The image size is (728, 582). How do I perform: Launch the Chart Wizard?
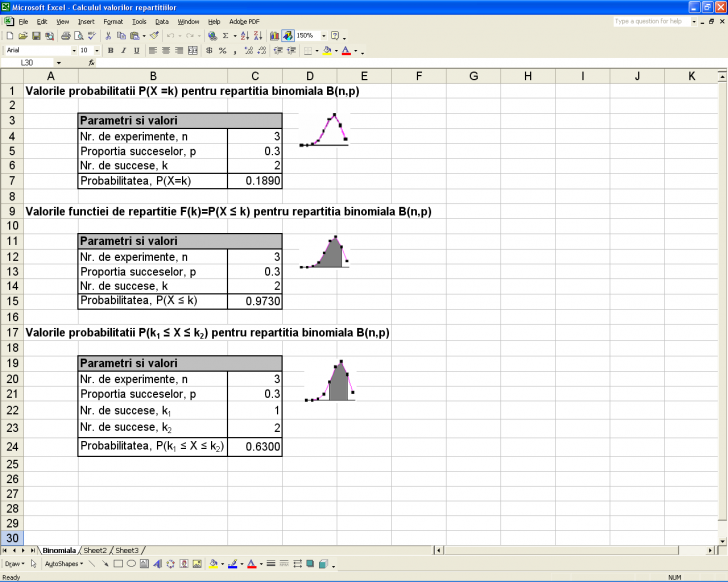pos(274,36)
